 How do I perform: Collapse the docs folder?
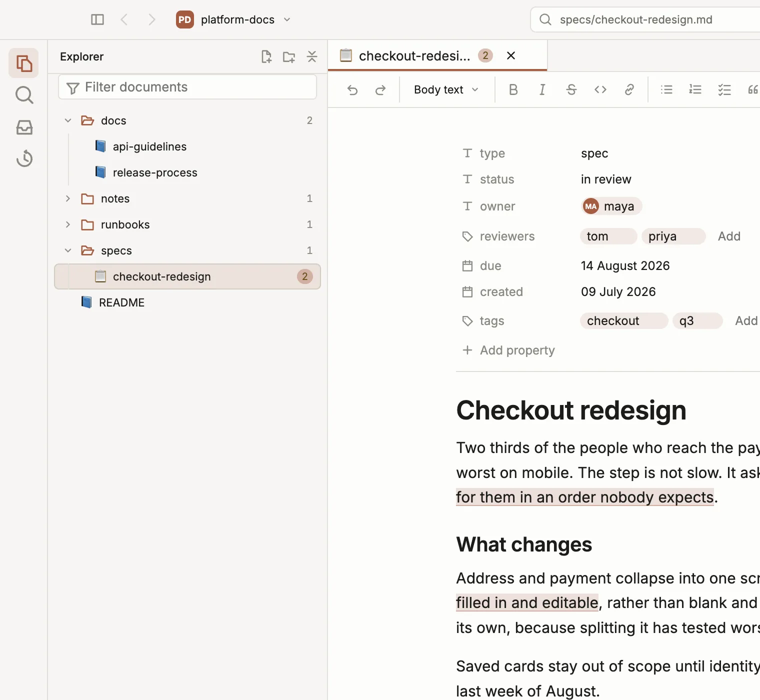(68, 120)
